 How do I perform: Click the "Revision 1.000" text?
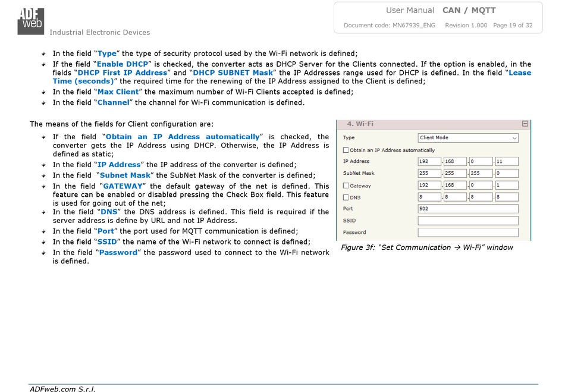tap(466, 25)
